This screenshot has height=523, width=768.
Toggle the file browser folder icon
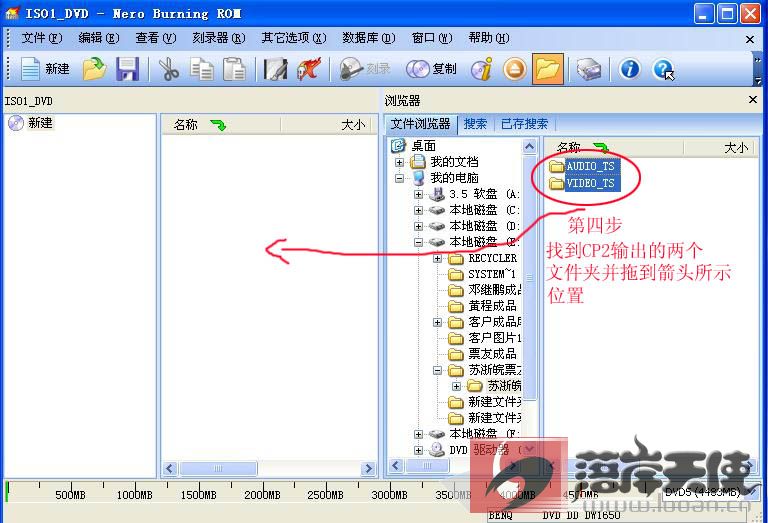(548, 69)
